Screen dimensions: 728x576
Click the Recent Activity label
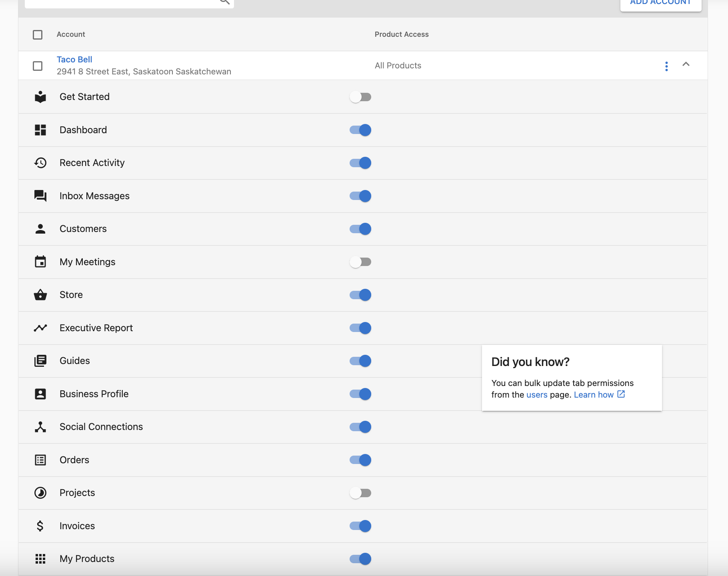pyautogui.click(x=92, y=163)
